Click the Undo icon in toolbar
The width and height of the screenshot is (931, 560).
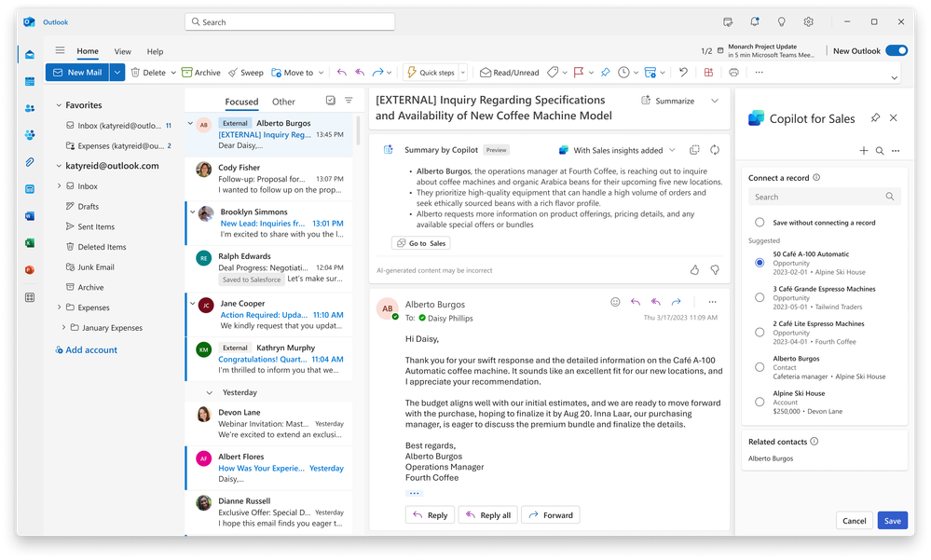click(x=683, y=73)
